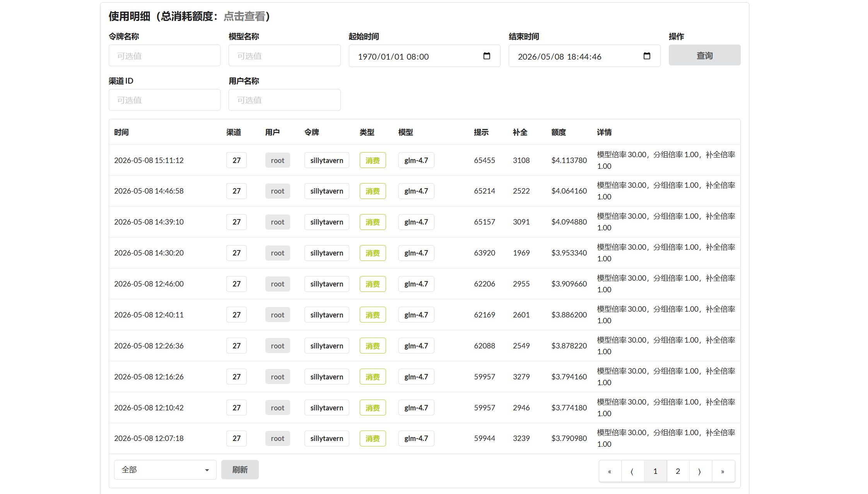Click the detail text in the 12:40:11 row
The width and height of the screenshot is (868, 494).
[x=666, y=315]
